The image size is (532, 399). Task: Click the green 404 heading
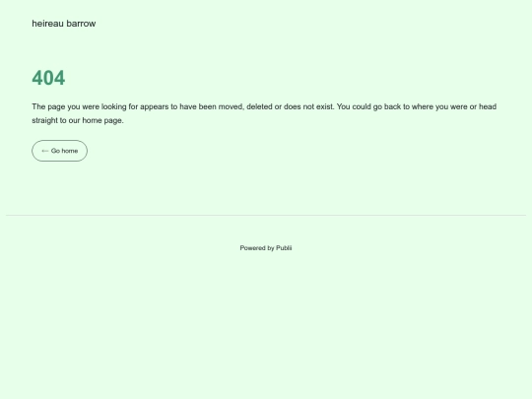tap(48, 78)
